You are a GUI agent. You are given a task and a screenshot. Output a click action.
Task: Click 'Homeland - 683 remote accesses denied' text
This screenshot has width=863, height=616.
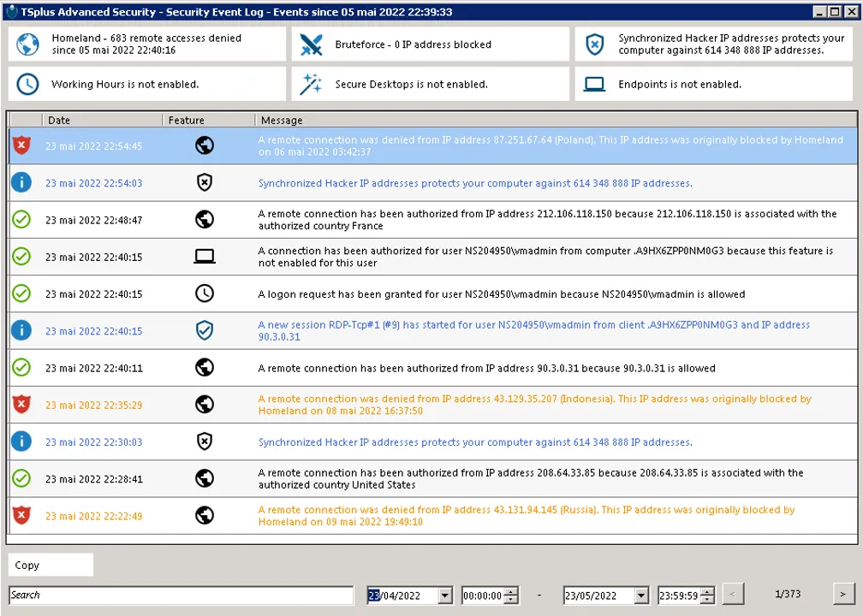click(146, 38)
